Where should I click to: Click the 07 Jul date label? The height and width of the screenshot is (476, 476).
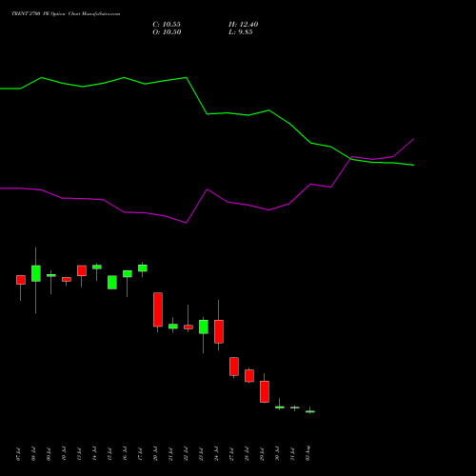click(18, 454)
